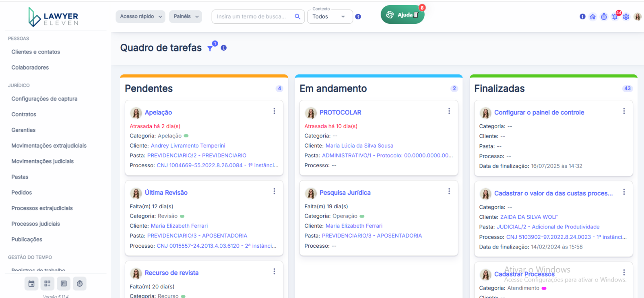Go to Processos judiciais in sidebar

click(x=36, y=224)
